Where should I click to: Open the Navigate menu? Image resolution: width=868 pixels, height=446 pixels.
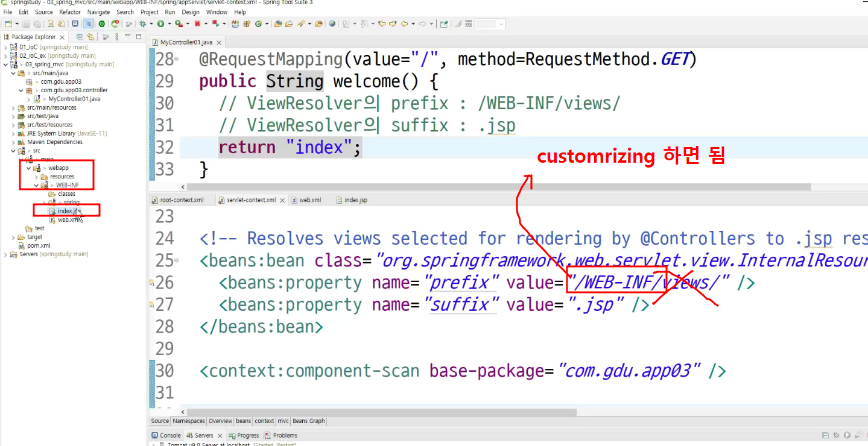click(98, 12)
